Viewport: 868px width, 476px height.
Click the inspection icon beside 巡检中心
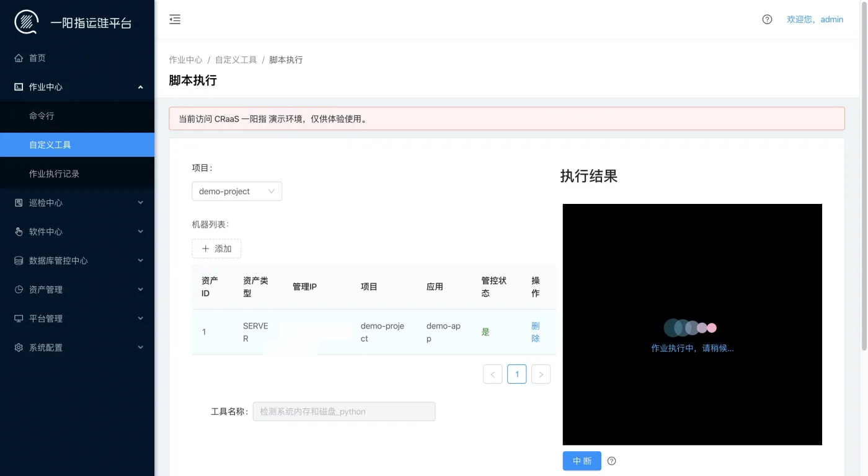[19, 203]
